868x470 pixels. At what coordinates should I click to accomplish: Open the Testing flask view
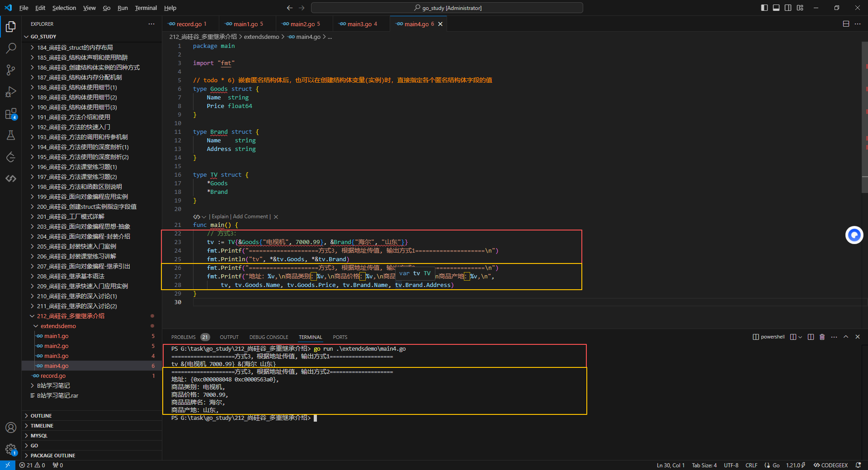[11, 135]
